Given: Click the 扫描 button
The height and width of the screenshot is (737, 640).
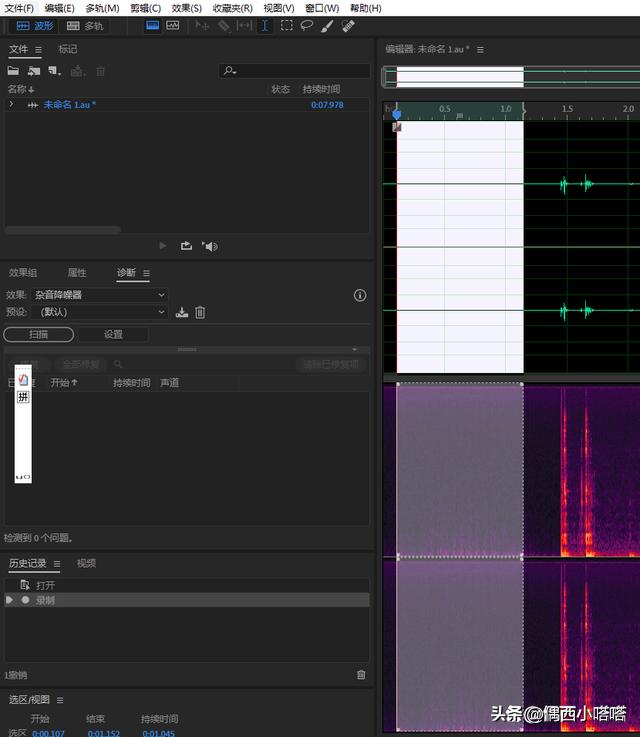Looking at the screenshot, I should (x=38, y=335).
